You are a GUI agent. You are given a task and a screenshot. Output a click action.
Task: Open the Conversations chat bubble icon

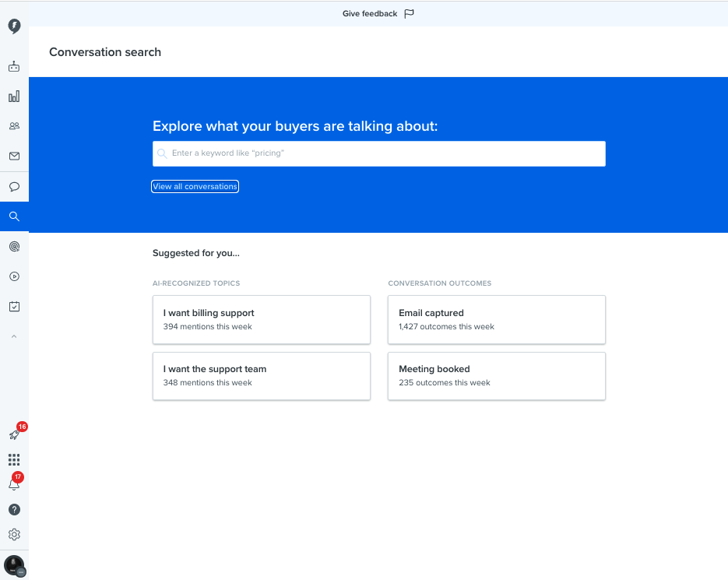14,187
